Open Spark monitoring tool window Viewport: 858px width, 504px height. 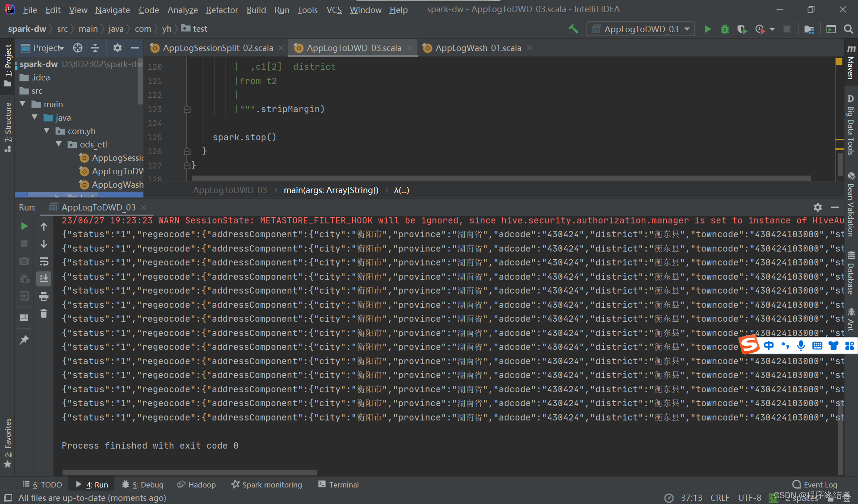coord(267,484)
